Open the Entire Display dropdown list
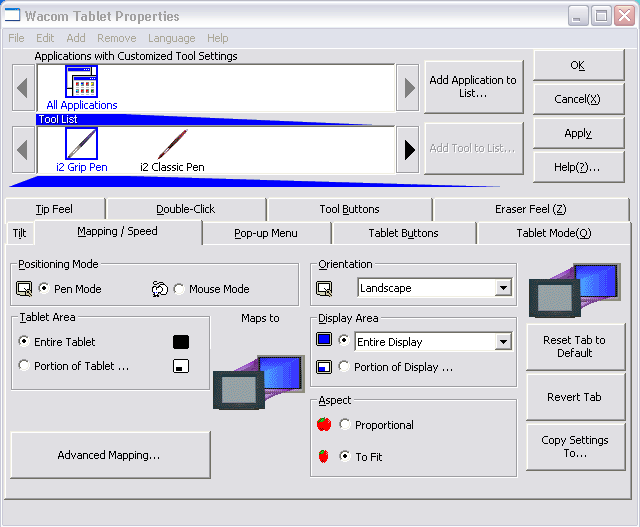The image size is (640, 527). click(x=503, y=342)
